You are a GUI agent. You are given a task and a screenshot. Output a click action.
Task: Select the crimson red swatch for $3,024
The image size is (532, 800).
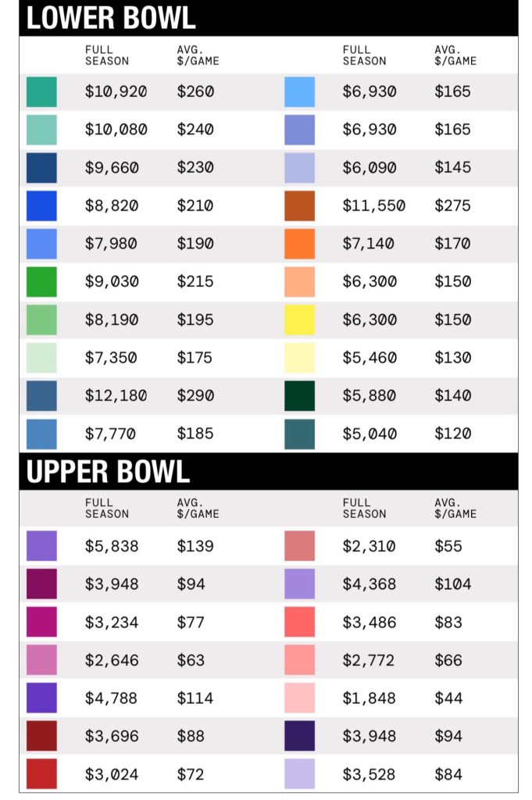pyautogui.click(x=41, y=773)
